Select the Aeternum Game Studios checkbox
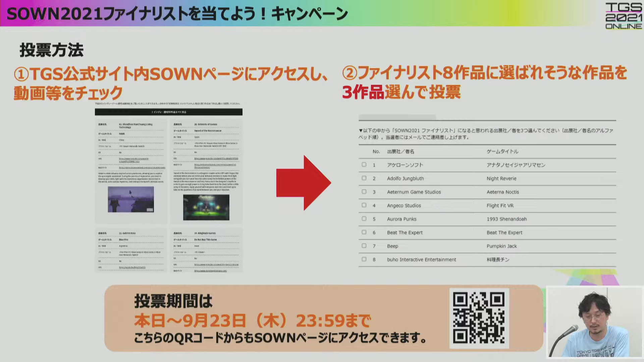 tap(364, 192)
